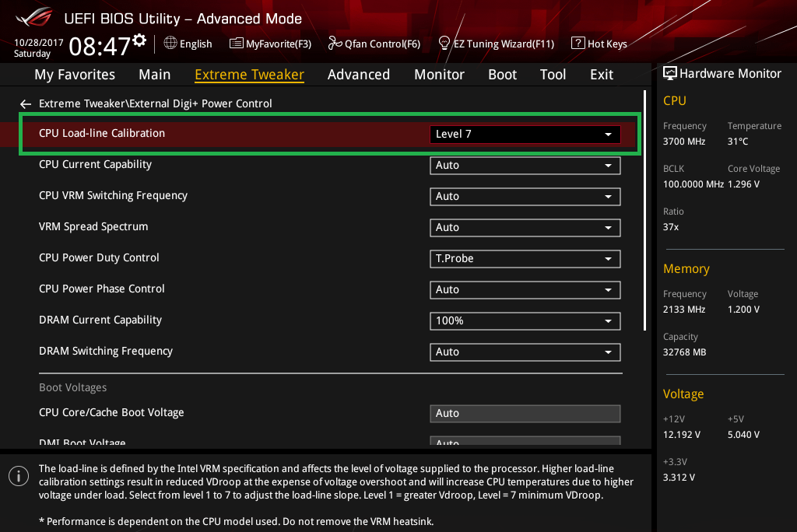
Task: Click the 10/28/2017 date text
Action: [39, 43]
